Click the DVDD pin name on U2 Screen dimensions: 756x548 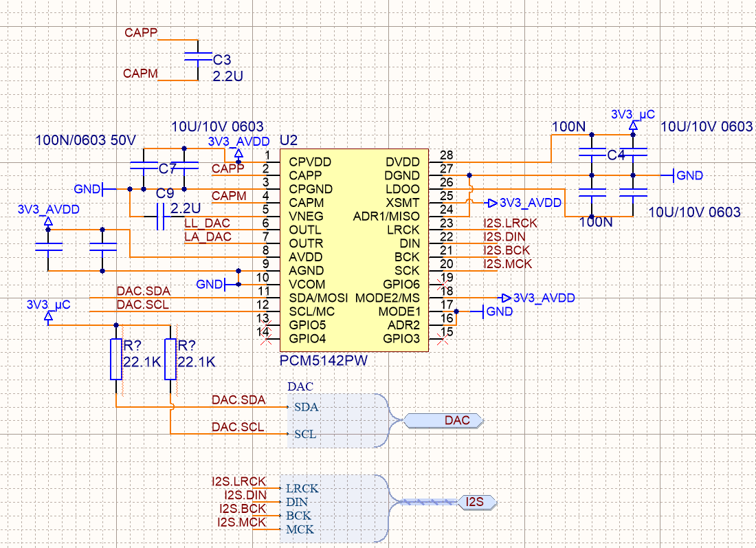pyautogui.click(x=403, y=162)
